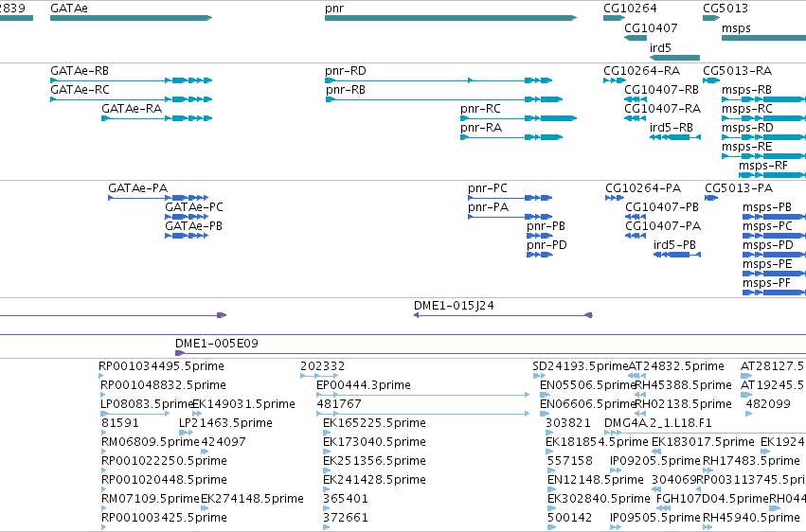Select transcript label GATAe-RC
The height and width of the screenshot is (532, 806).
(80, 89)
